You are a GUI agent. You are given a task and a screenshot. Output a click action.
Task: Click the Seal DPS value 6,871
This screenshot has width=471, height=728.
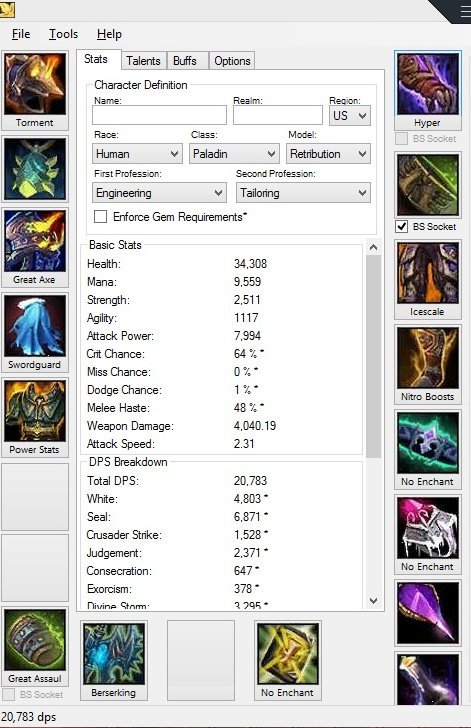tap(250, 517)
